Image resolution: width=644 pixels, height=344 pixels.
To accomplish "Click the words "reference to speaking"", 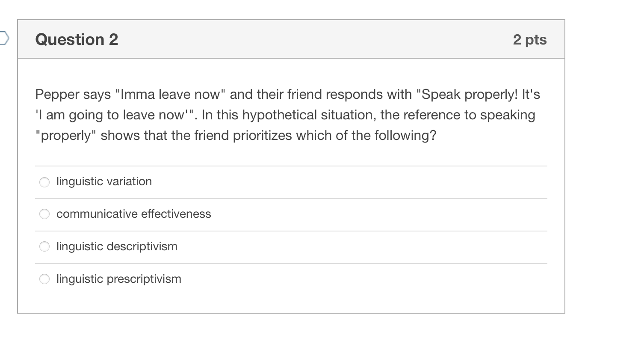I will click(464, 115).
